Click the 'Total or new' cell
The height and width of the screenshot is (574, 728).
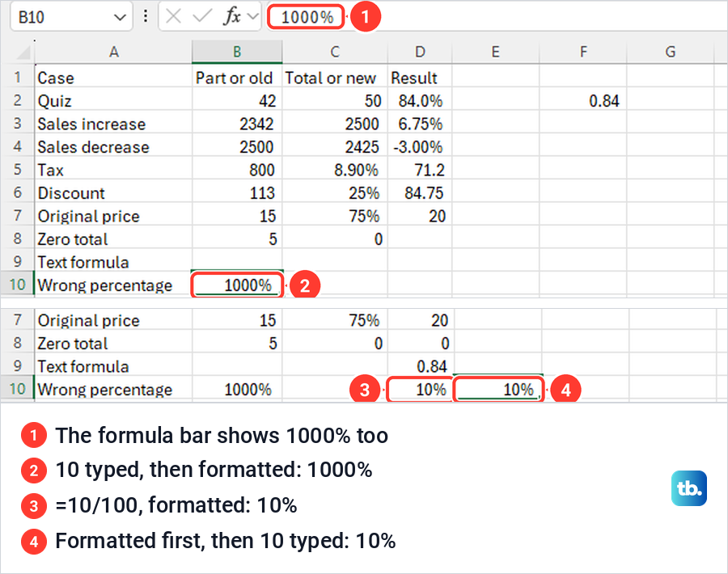click(x=335, y=78)
